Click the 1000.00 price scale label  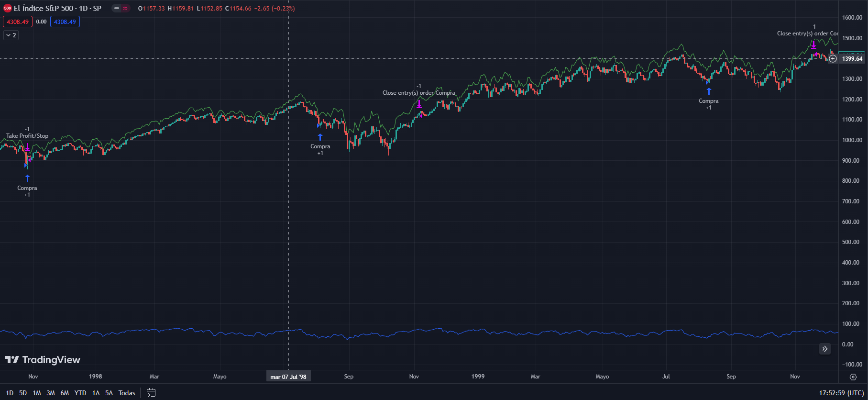point(852,140)
